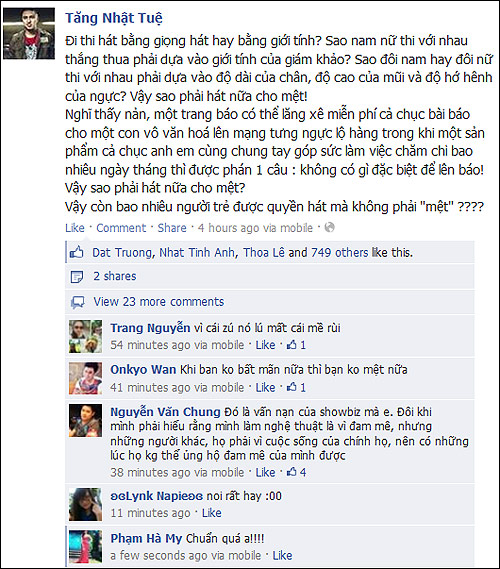Viewport: 500px width, 569px height.
Task: Click the globe public privacy icon
Action: pos(329,228)
